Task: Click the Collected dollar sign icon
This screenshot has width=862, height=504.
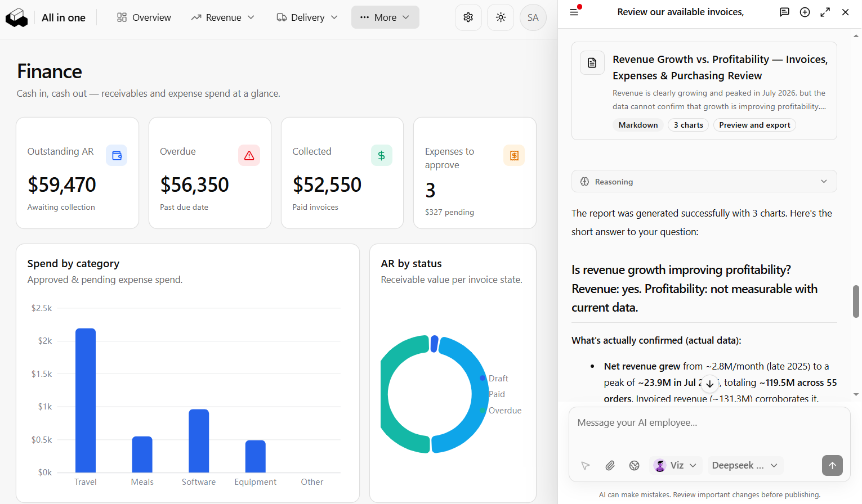Action: (x=381, y=155)
